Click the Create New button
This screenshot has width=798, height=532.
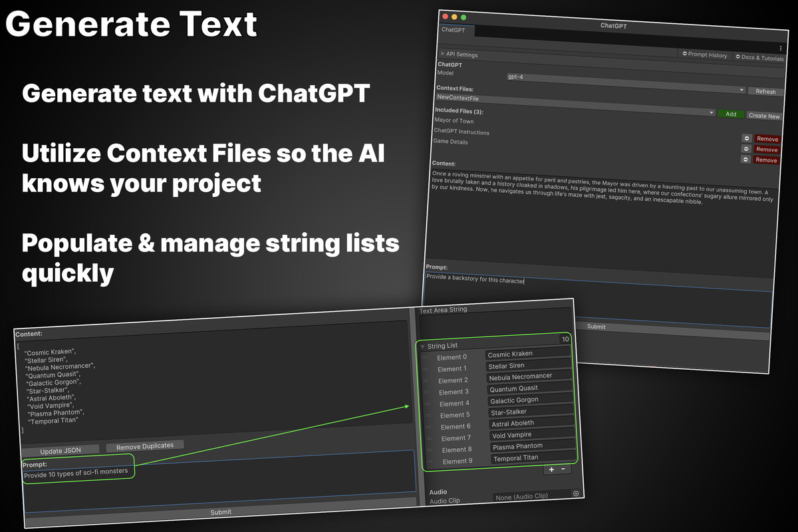point(763,116)
